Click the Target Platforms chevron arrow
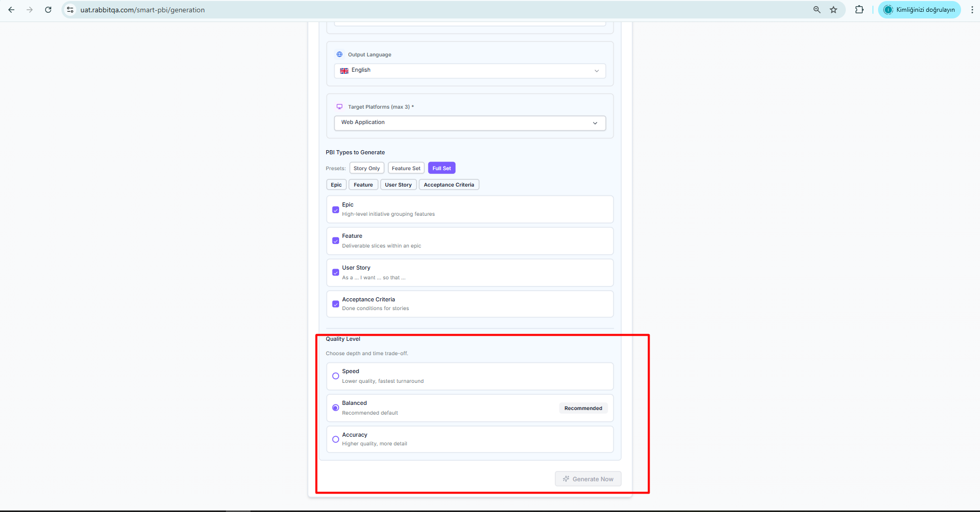Viewport: 980px width, 512px height. tap(595, 123)
